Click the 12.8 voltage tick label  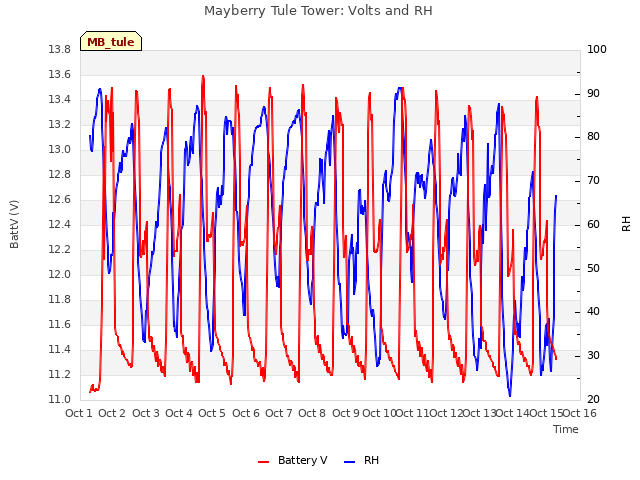coord(60,175)
